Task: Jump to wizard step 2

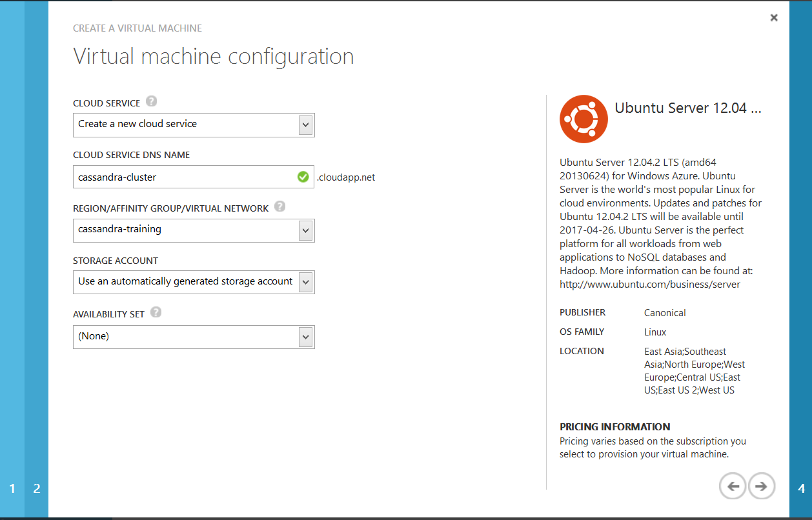Action: 37,489
